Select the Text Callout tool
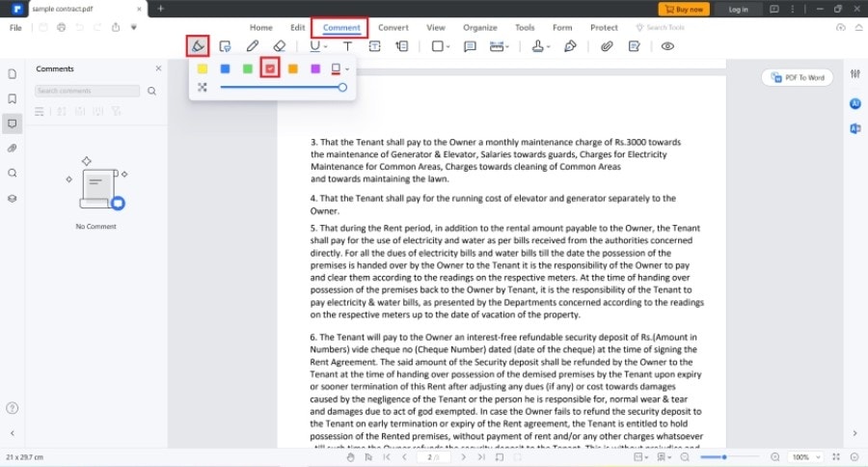Viewport: 868px width, 467px height. (402, 46)
